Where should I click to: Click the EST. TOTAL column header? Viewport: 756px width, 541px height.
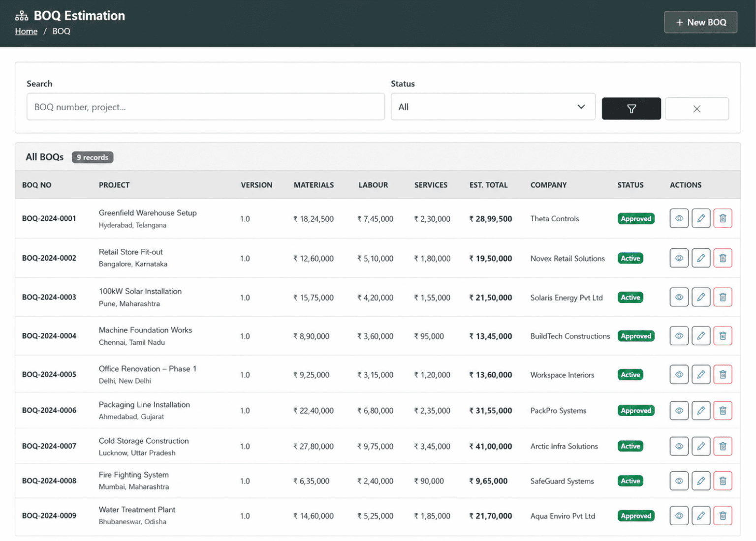(x=488, y=185)
